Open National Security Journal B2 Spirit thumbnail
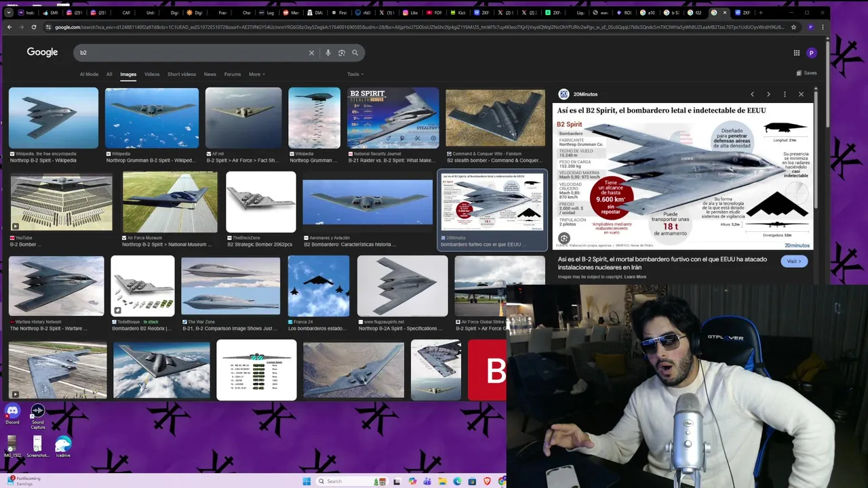Viewport: 868px width, 488px height. 393,118
